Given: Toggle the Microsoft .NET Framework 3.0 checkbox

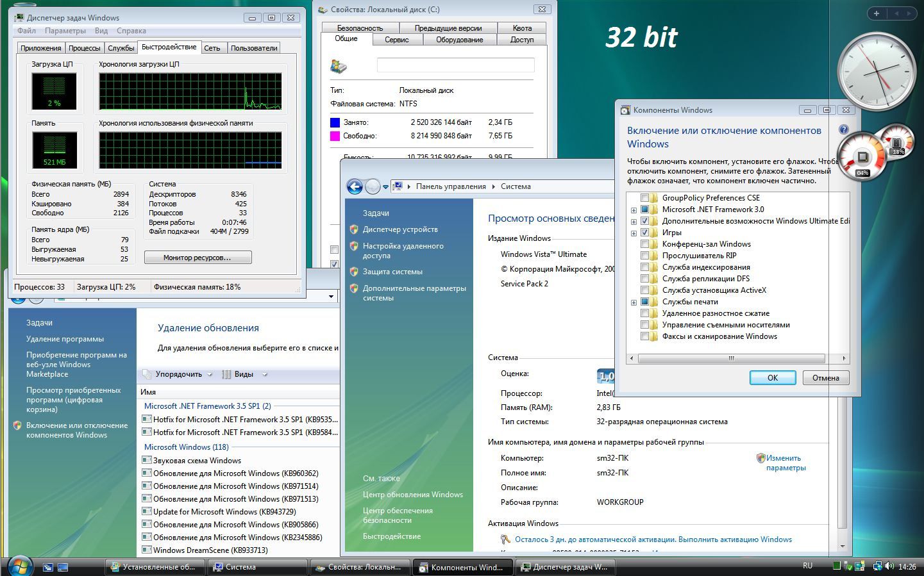Looking at the screenshot, I should pos(644,210).
